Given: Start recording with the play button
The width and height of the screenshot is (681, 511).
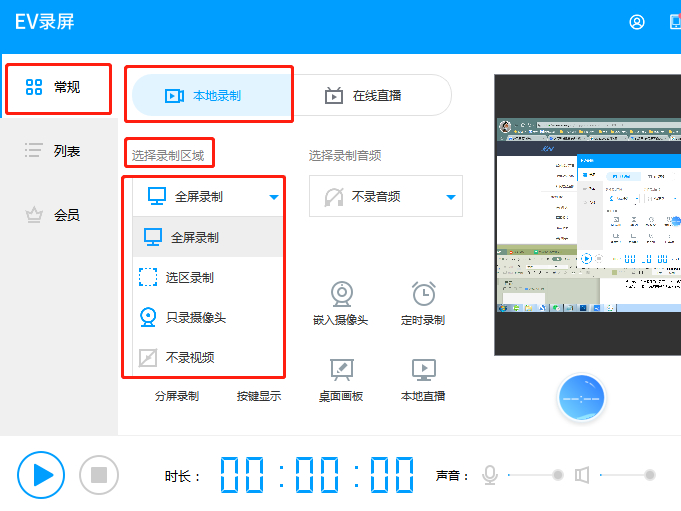Looking at the screenshot, I should 41,475.
